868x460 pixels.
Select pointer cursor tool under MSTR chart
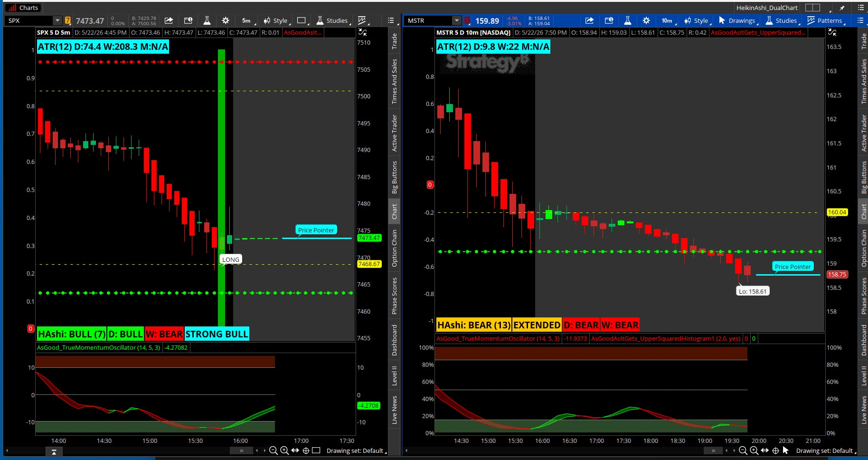[786, 450]
